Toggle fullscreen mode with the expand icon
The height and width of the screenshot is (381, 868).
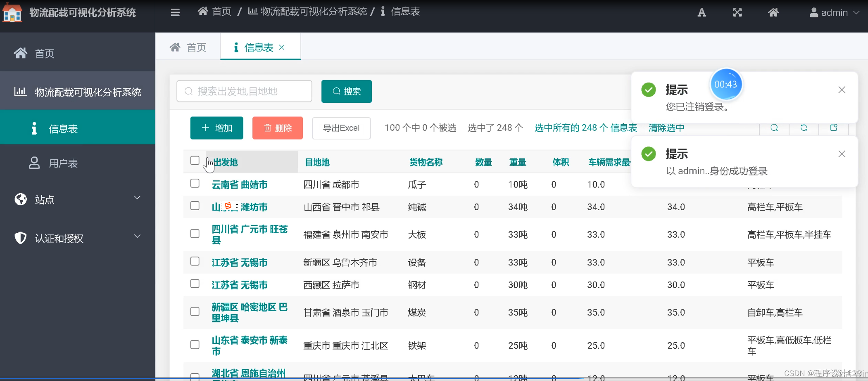point(738,12)
